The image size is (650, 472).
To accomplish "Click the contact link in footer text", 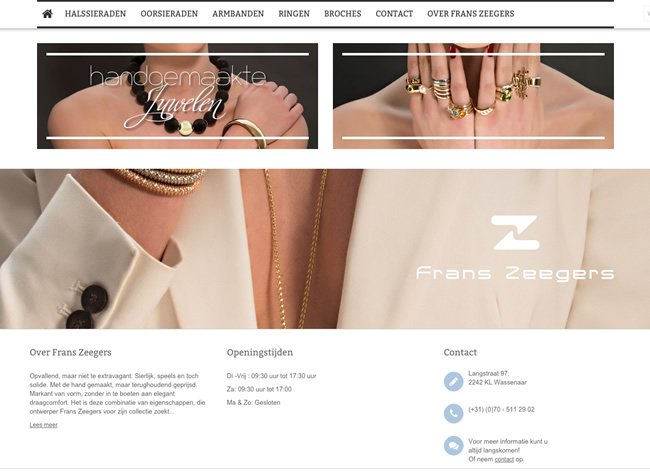I will pyautogui.click(x=504, y=459).
